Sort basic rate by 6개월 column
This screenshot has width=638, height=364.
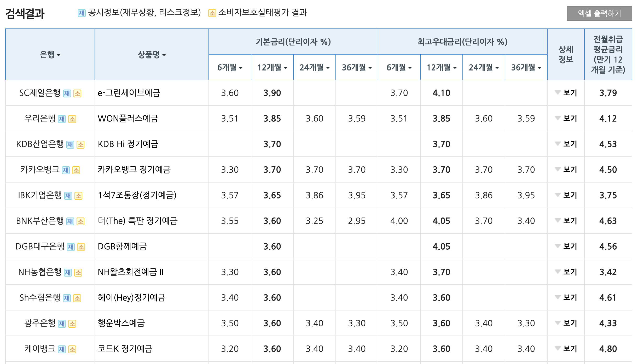230,67
